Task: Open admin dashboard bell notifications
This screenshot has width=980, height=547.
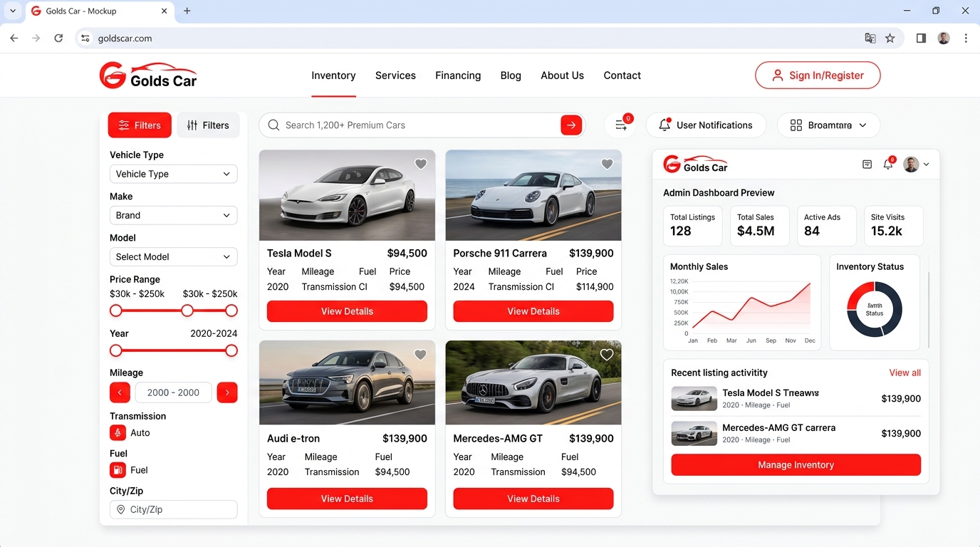Action: click(x=888, y=164)
